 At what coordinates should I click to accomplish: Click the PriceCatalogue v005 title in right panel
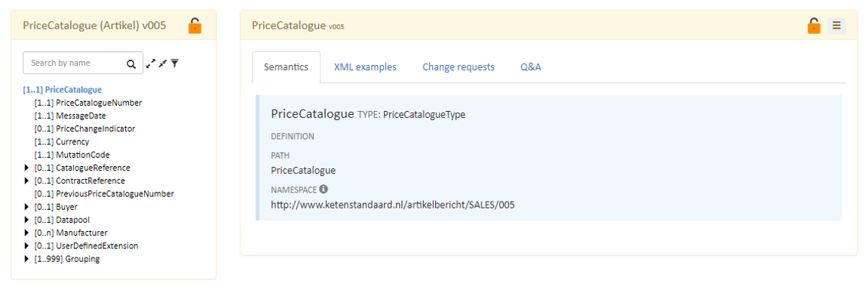point(298,26)
